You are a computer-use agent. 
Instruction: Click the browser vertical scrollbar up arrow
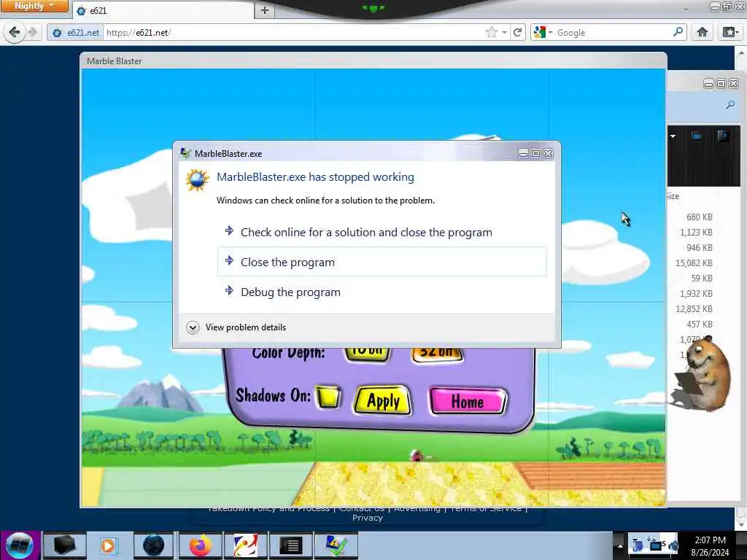(x=741, y=51)
